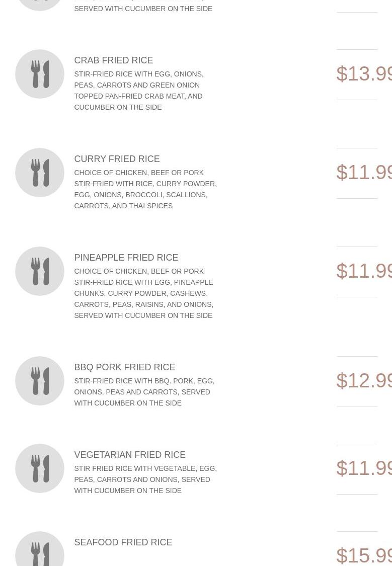Click the $11.99 Pineapple Fried Rice price
Image resolution: width=392 pixels, height=566 pixels.
click(x=364, y=271)
